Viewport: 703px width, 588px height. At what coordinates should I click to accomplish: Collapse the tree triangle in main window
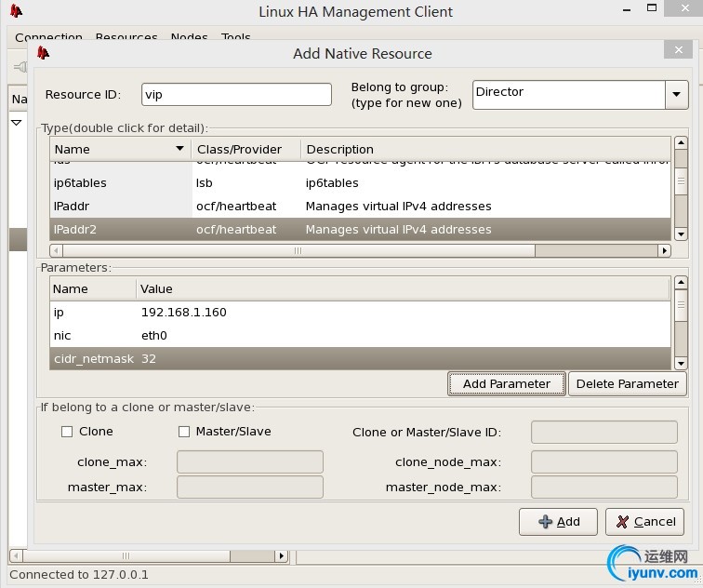coord(16,123)
